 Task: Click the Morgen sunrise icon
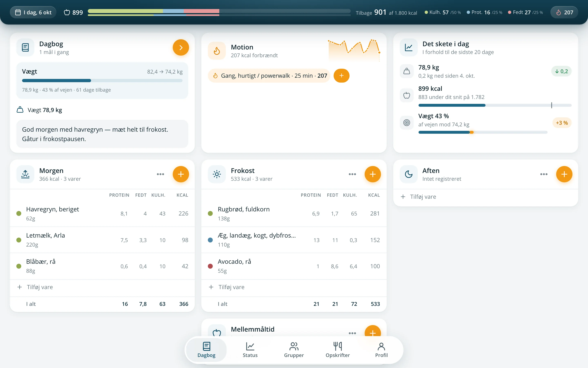point(25,174)
